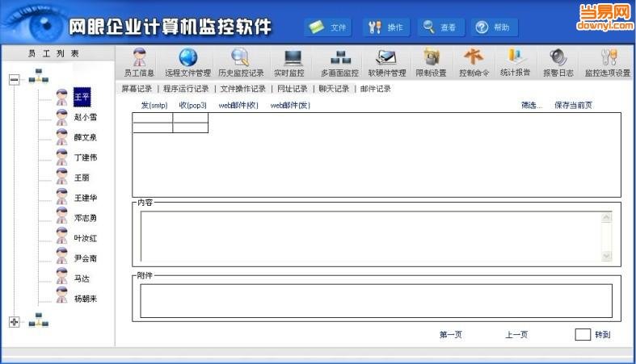Viewport: 636px width, 364px height.
Task: Show 发(smtp) sent mail records
Action: pyautogui.click(x=154, y=105)
